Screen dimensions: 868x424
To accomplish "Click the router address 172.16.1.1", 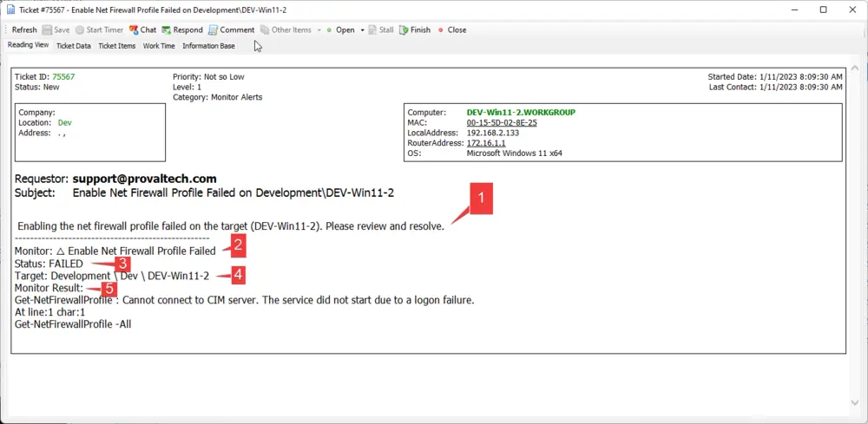I will pos(486,143).
